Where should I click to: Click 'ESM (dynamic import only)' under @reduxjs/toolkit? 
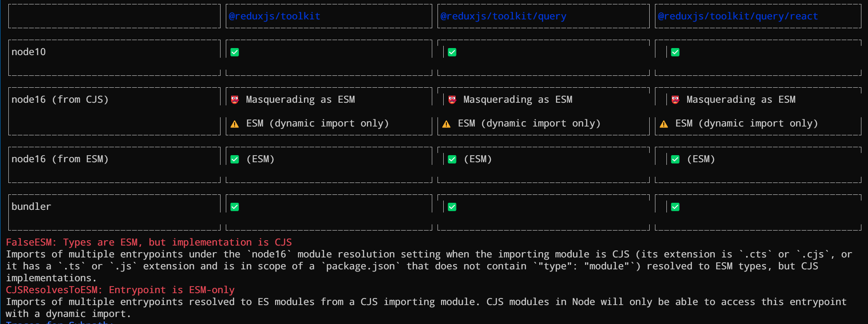[317, 123]
